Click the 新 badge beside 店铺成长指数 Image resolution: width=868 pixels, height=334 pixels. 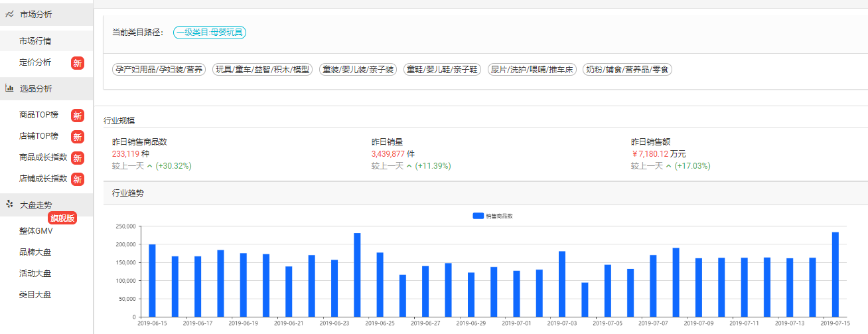tap(78, 179)
